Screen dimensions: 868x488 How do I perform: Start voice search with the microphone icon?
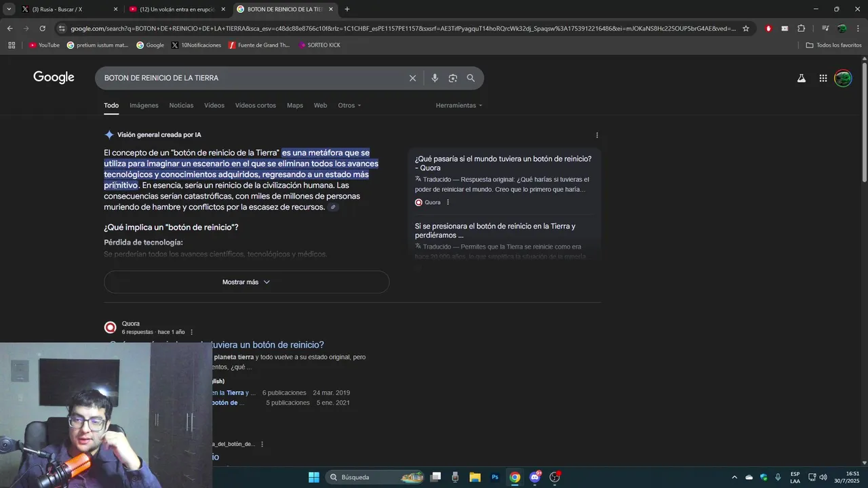click(435, 78)
